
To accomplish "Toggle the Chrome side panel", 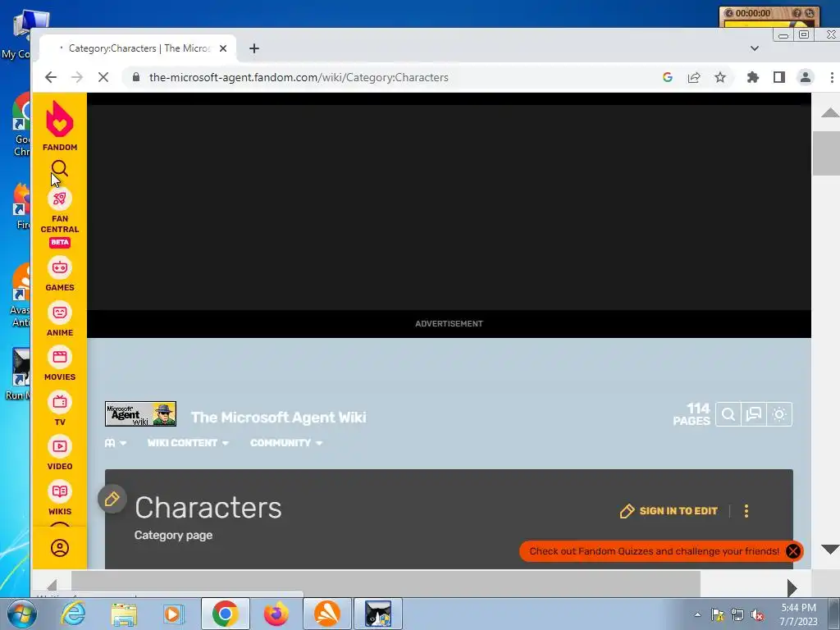I will coord(779,77).
